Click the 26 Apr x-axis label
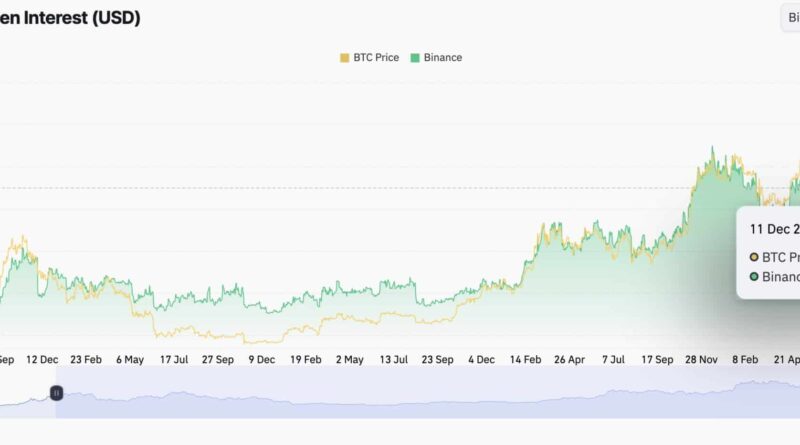 [x=569, y=358]
